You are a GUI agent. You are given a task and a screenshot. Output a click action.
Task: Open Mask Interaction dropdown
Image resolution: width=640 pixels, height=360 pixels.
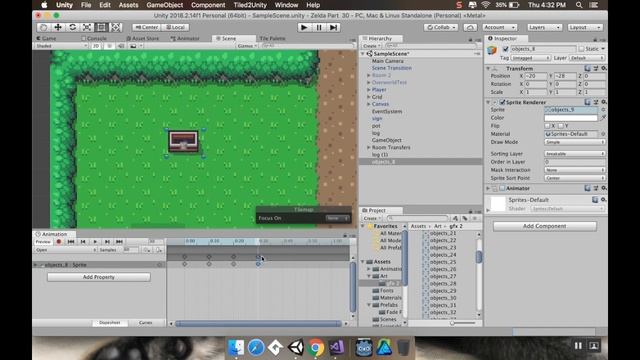point(574,170)
